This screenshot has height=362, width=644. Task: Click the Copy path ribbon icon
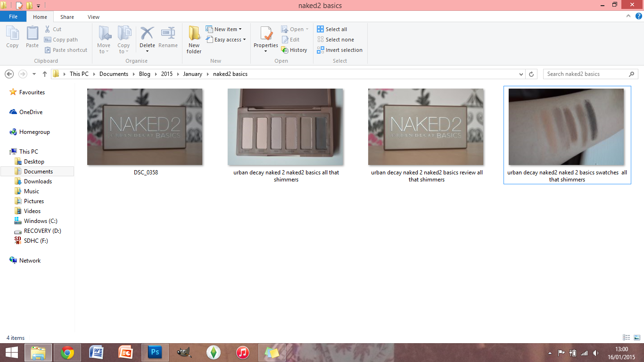[48, 40]
